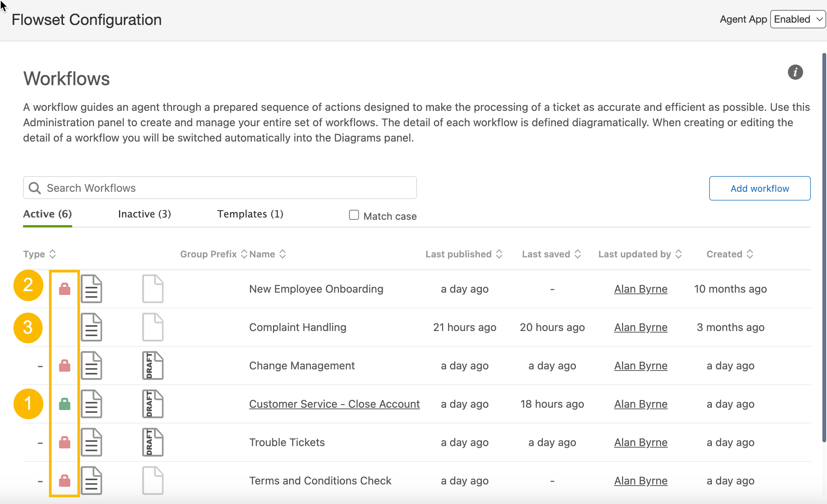Click '20 hours ago' last saved cell
Image resolution: width=827 pixels, height=504 pixels.
point(552,327)
